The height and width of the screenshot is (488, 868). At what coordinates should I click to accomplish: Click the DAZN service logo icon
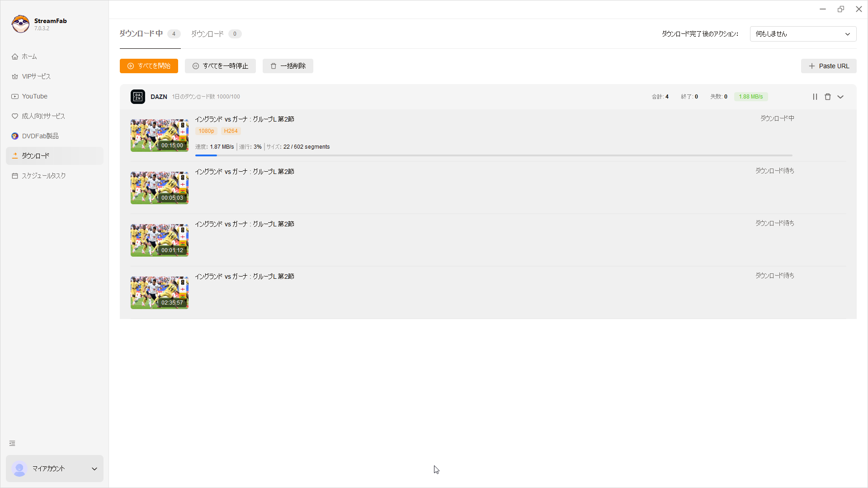point(138,97)
